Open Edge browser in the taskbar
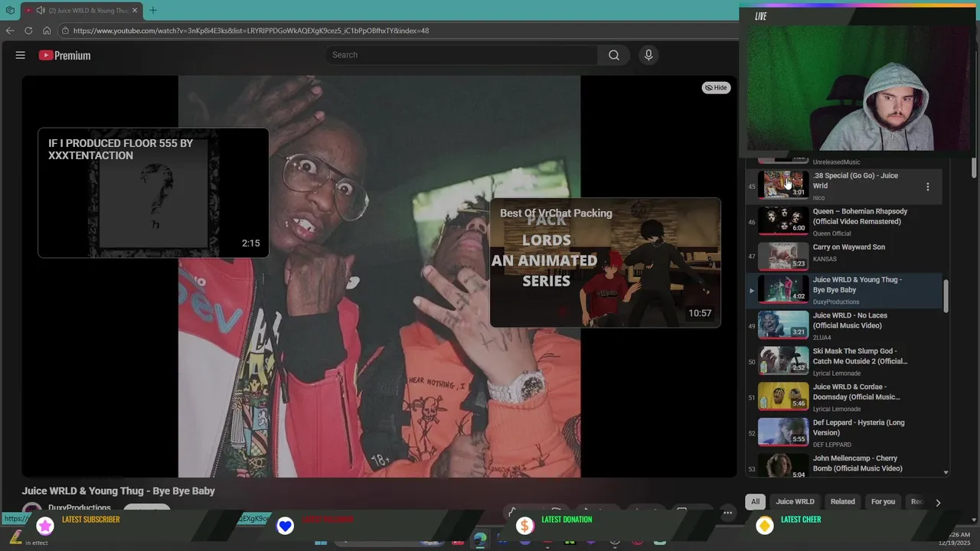This screenshot has height=551, width=980. click(x=480, y=540)
